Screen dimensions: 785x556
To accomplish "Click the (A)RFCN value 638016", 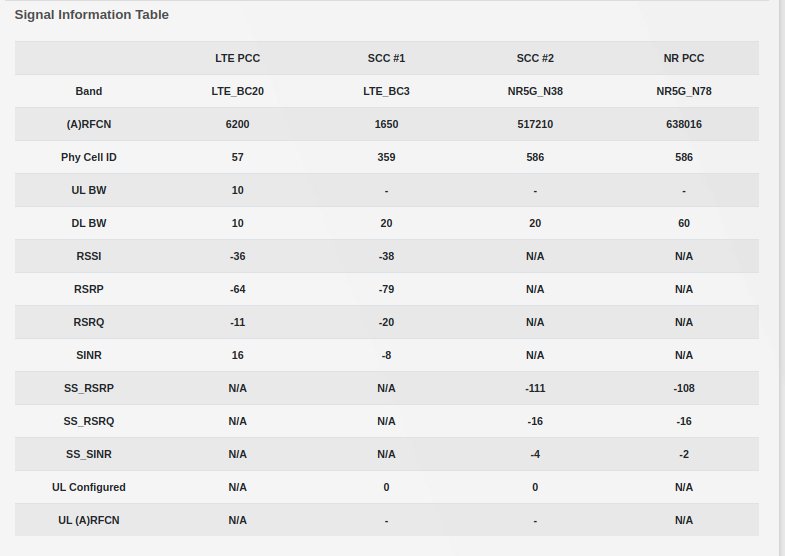I will (x=684, y=124).
